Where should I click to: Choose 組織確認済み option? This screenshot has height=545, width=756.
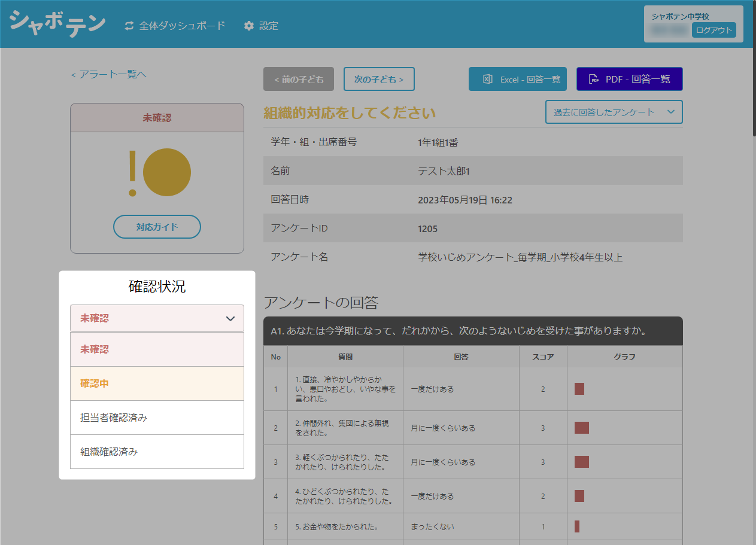(157, 452)
